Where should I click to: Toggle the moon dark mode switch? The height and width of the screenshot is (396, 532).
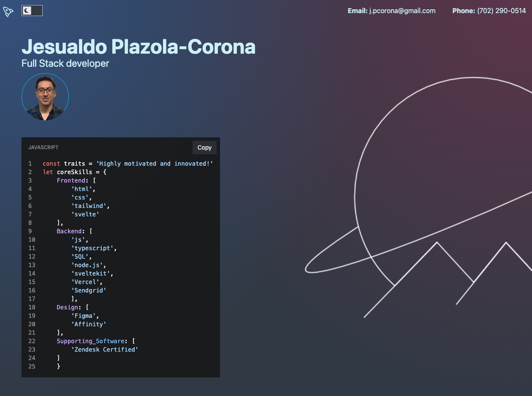click(x=32, y=11)
